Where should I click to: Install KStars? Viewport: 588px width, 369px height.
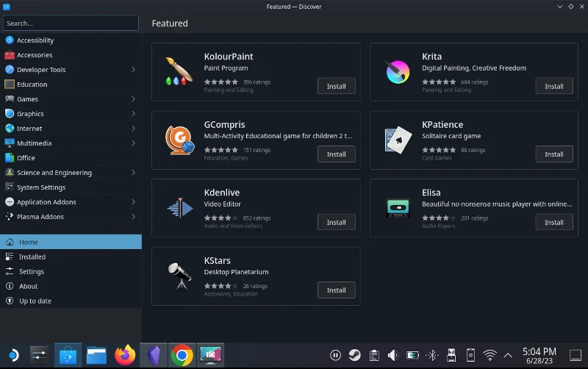[337, 290]
